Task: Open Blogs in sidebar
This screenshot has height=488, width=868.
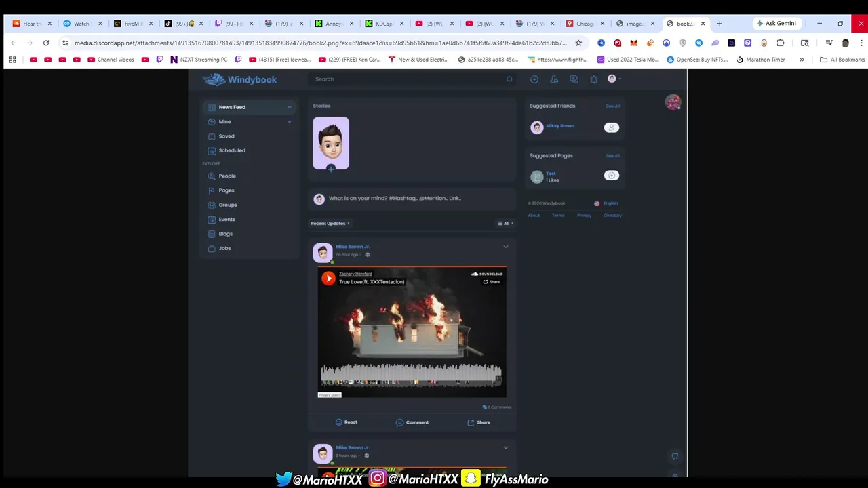Action: pos(225,234)
